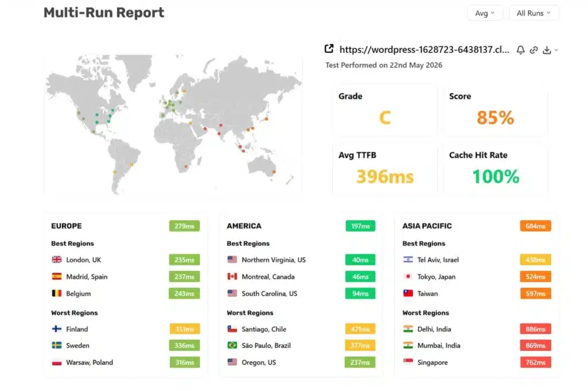Select Santiago, Chile region text
This screenshot has width=588, height=391.
coord(264,329)
